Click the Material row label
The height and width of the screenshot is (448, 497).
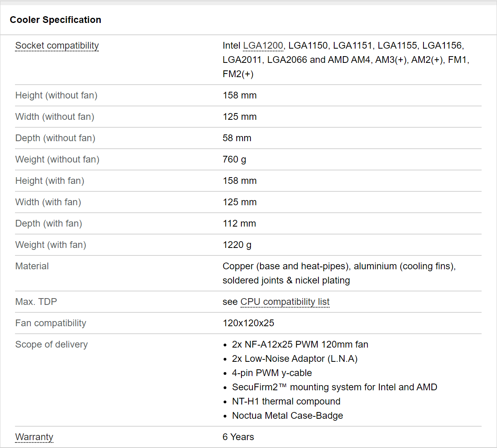coord(32,266)
